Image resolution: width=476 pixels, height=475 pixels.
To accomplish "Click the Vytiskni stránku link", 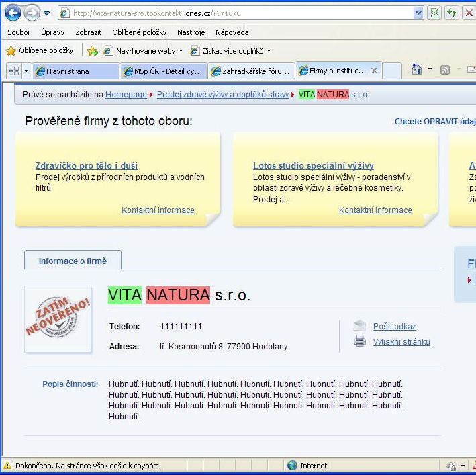I will 401,342.
